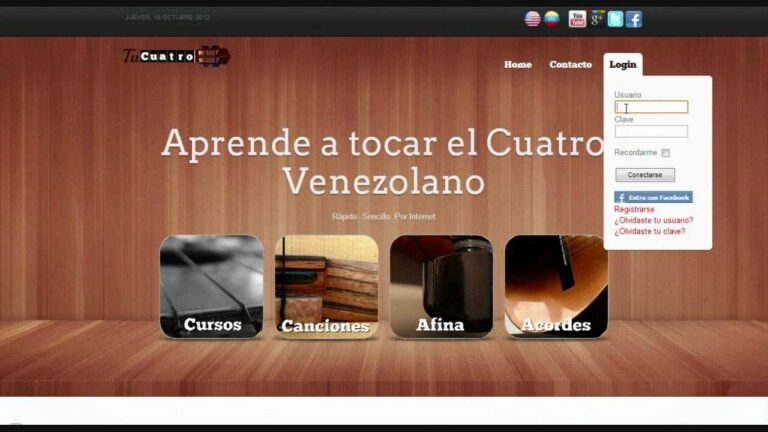Open the ¿Olvidaste tu usuario? link
Screen dimensions: 768x432
tap(654, 220)
